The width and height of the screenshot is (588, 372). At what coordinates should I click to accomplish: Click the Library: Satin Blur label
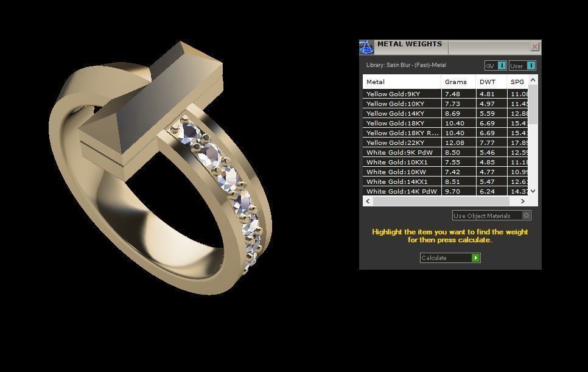(x=406, y=65)
